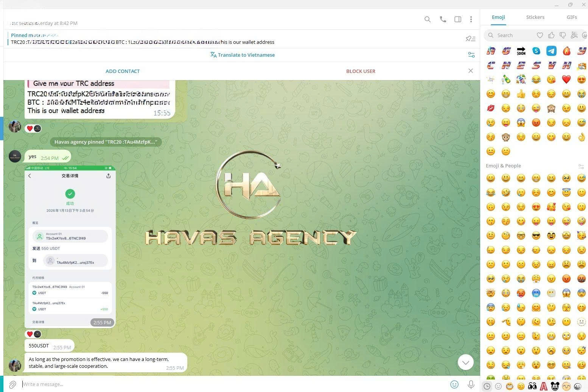Dismiss the add contact bar
Screen dimensions: 588x392
point(471,71)
